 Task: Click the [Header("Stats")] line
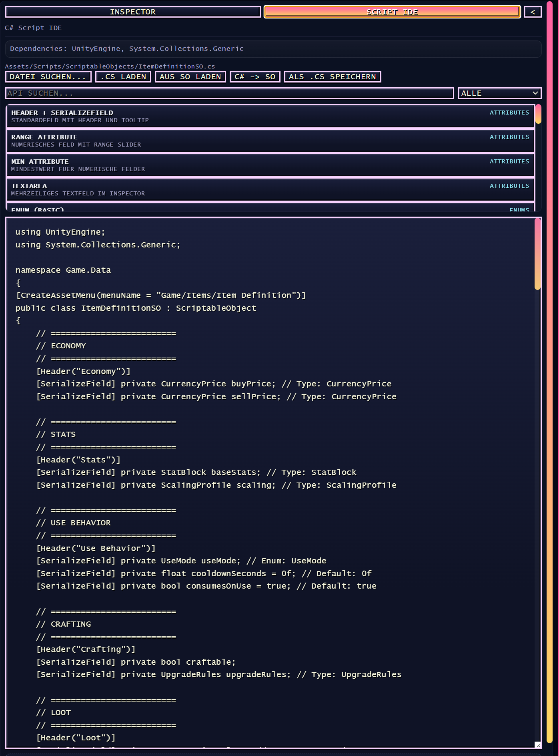click(78, 460)
